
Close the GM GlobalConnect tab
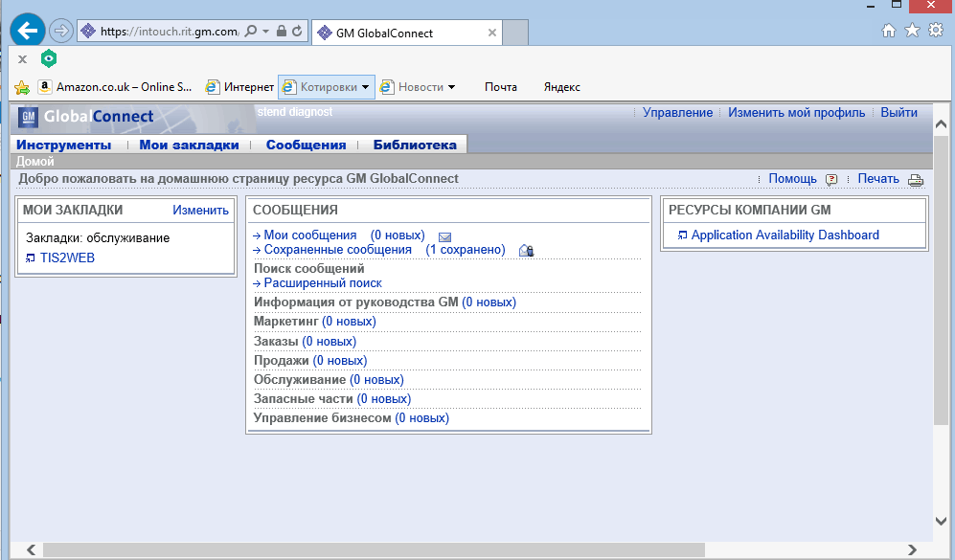pos(492,33)
